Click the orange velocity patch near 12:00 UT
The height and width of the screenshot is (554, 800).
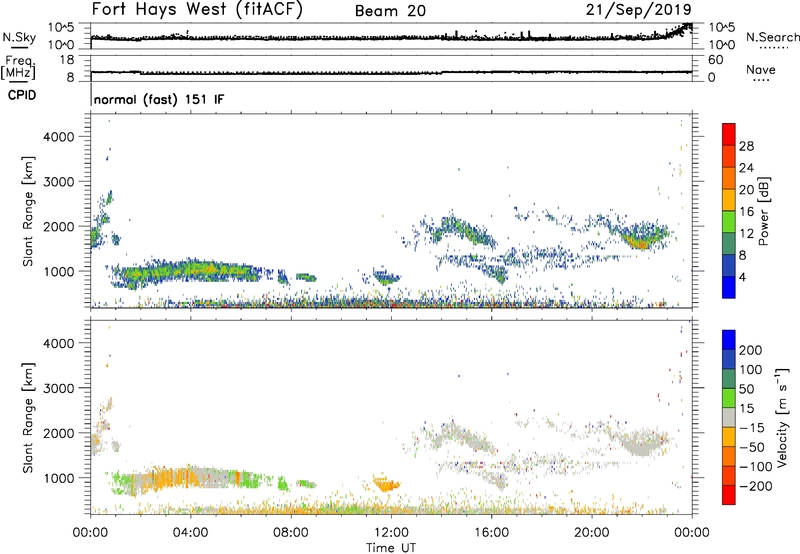coord(385,484)
